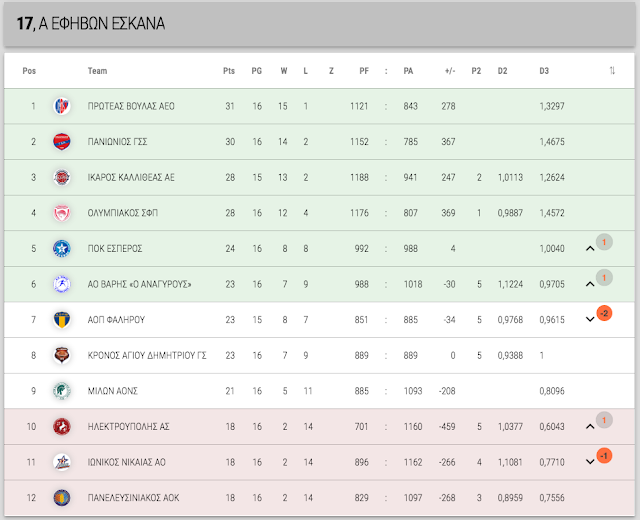
Task: Select the ΟΛΥΜΠΙΑΚΟΣ ΣΦΠ logo
Action: pos(62,213)
